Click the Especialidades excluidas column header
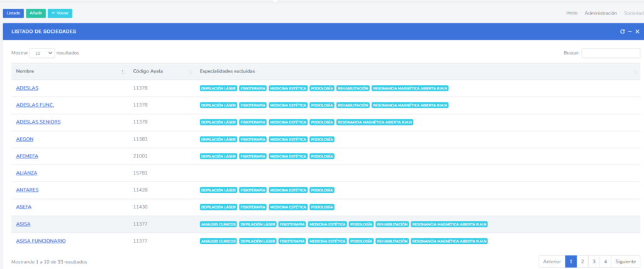Image resolution: width=644 pixels, height=269 pixels. (x=418, y=72)
